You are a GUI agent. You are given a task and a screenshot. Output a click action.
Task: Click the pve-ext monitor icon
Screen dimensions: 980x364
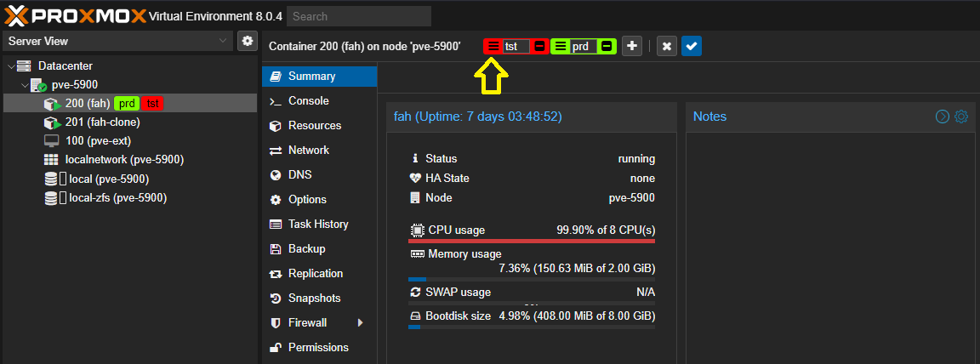click(x=51, y=140)
